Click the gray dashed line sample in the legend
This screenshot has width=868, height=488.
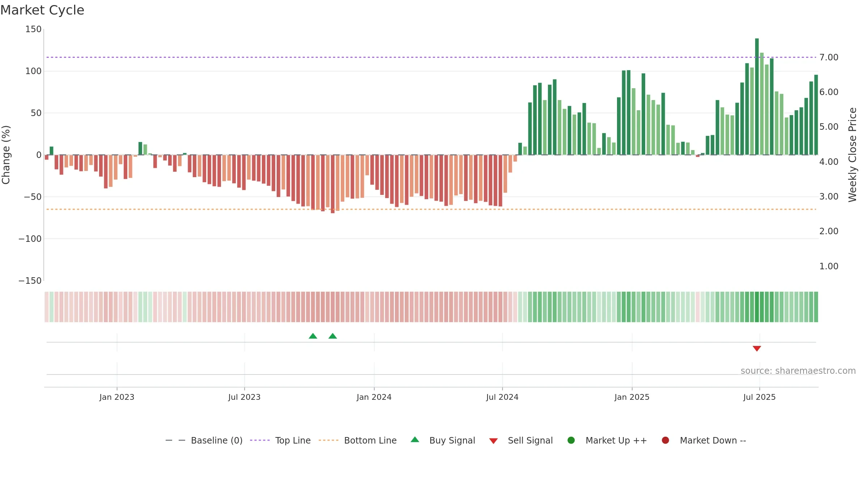pos(175,440)
